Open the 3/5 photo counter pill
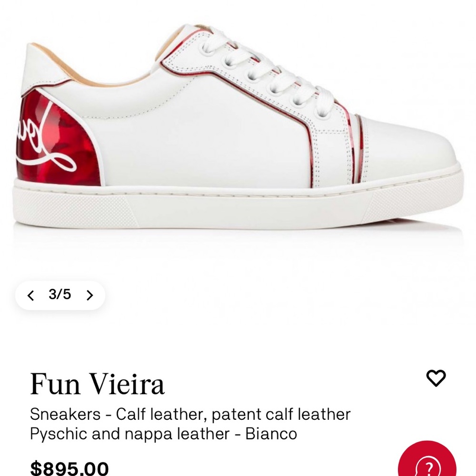This screenshot has height=476, width=476. [59, 296]
